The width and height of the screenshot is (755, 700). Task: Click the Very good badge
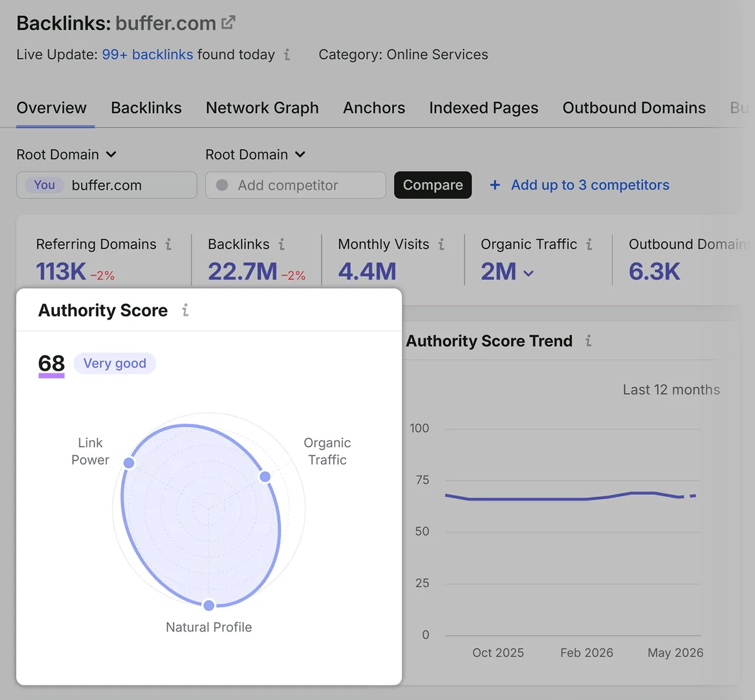(x=115, y=364)
